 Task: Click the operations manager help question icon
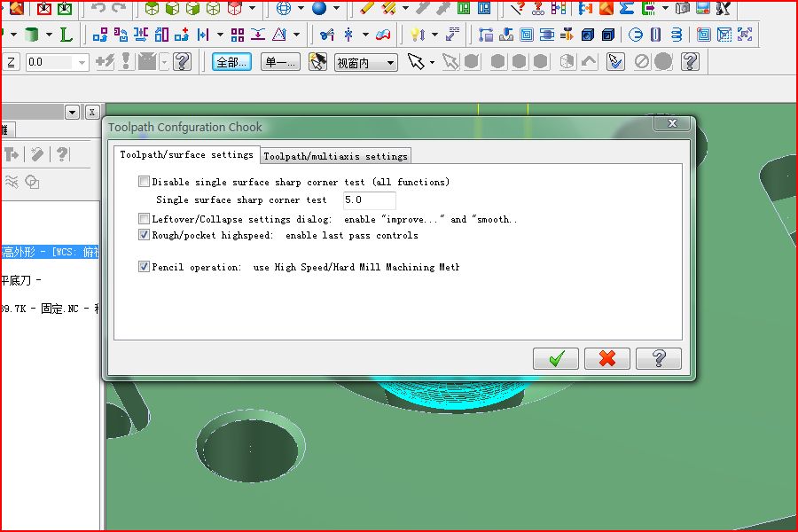pos(61,153)
